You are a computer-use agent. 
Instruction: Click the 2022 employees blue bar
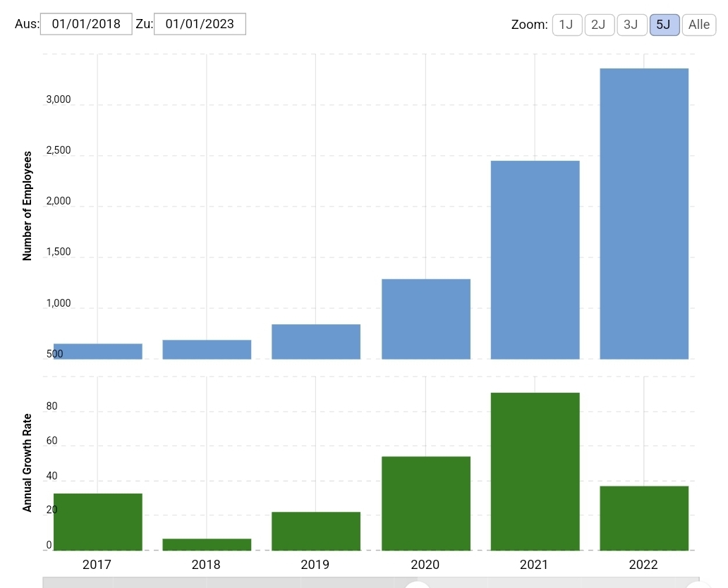[x=644, y=214]
